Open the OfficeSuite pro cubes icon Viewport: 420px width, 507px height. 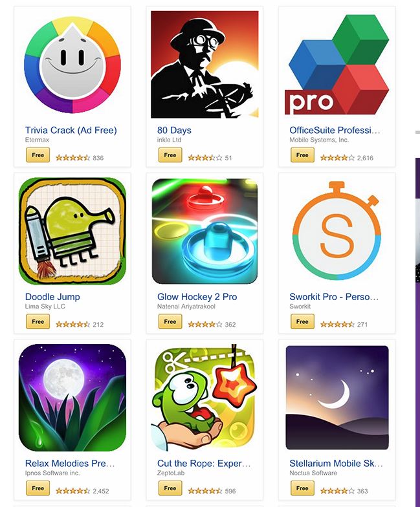[x=337, y=65]
